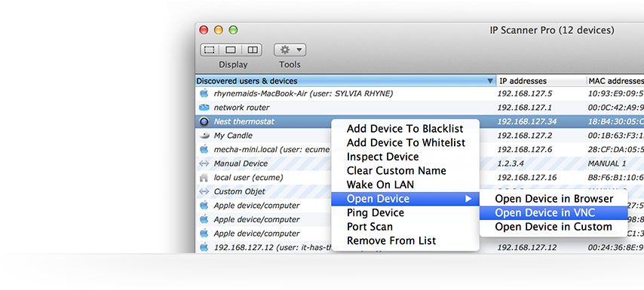Viewport: 644px width, 290px height.
Task: Select the Nest thermostat row name
Action: click(x=244, y=122)
